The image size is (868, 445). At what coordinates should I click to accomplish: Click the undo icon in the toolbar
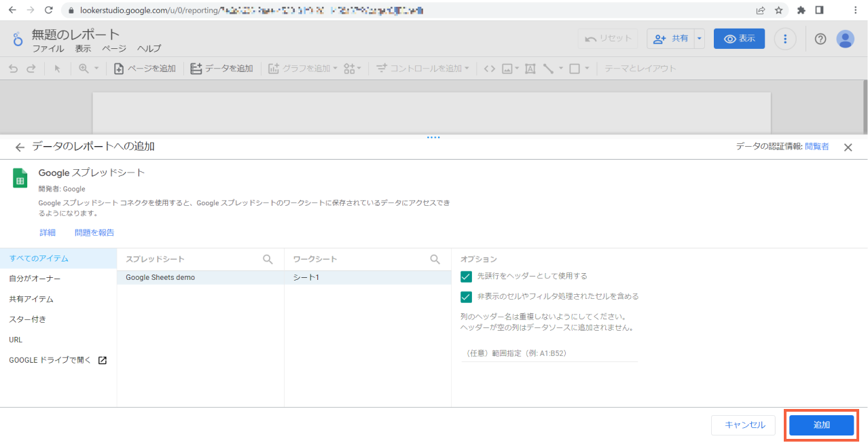pos(12,68)
